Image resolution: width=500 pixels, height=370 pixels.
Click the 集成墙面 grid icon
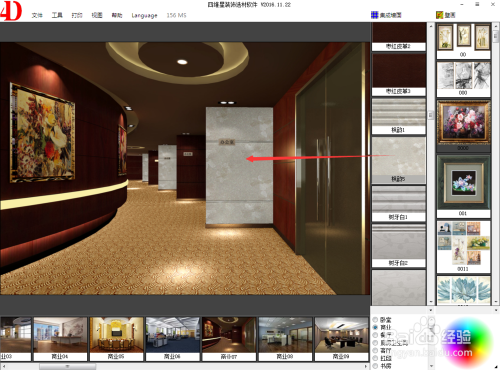375,15
